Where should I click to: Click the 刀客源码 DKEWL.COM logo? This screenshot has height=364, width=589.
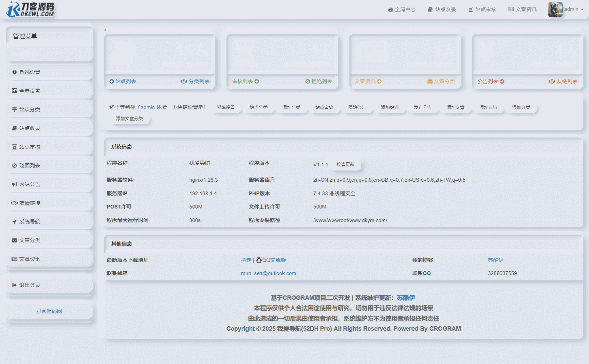[30, 9]
